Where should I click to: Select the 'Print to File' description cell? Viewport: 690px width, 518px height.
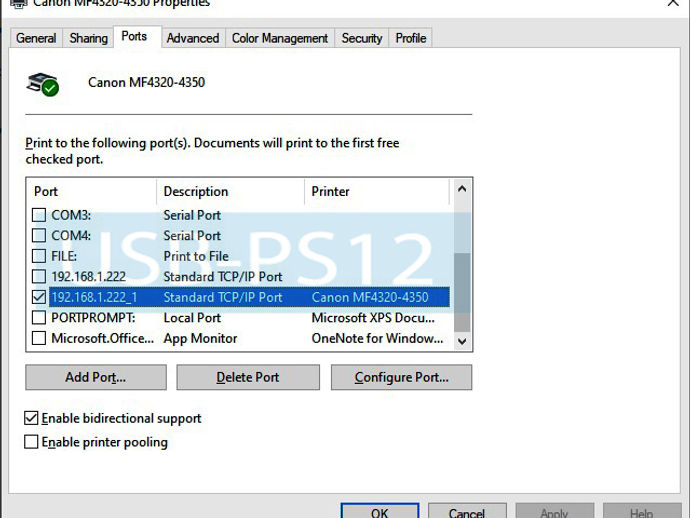click(x=196, y=256)
